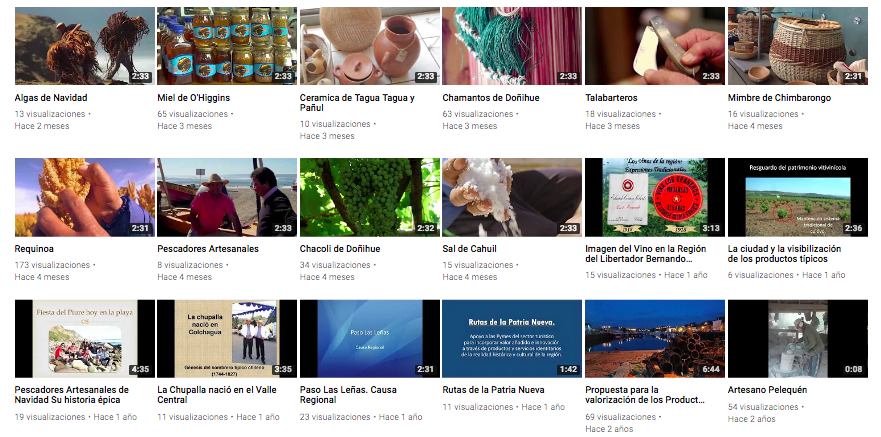The width and height of the screenshot is (881, 437).
Task: Click the Talabarteros video title text
Action: pyautogui.click(x=611, y=98)
